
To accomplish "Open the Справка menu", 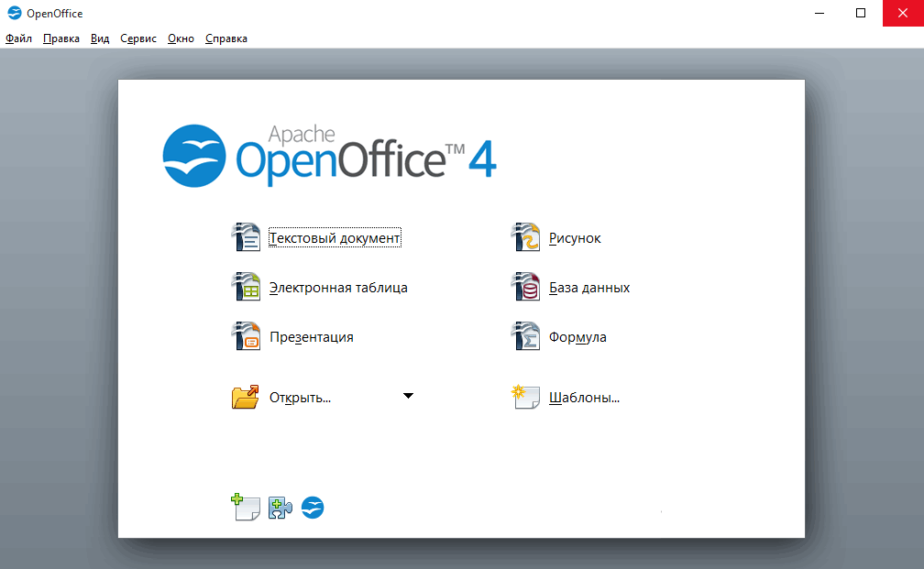I will click(x=226, y=38).
